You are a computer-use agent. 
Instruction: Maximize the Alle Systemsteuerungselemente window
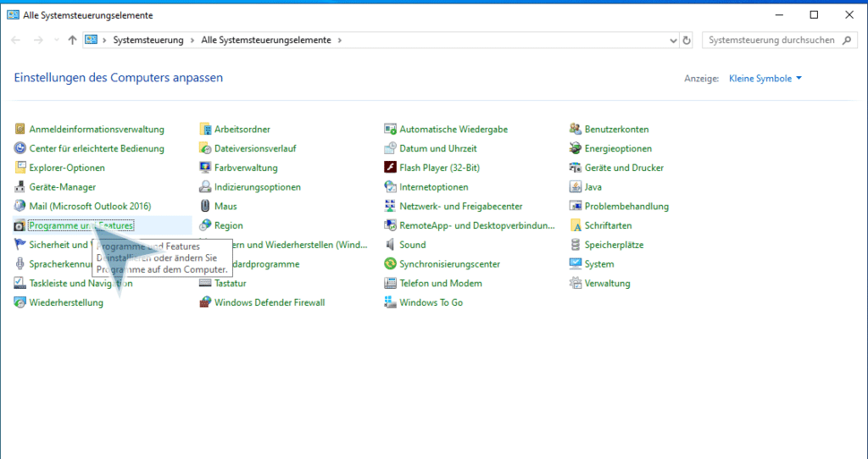[x=814, y=15]
